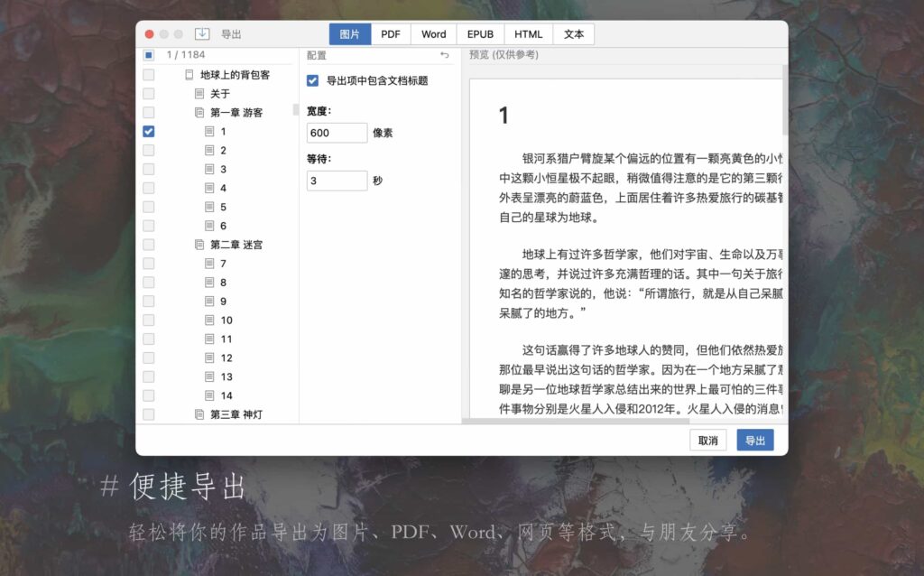Click the 取消 cancel button

click(x=707, y=440)
